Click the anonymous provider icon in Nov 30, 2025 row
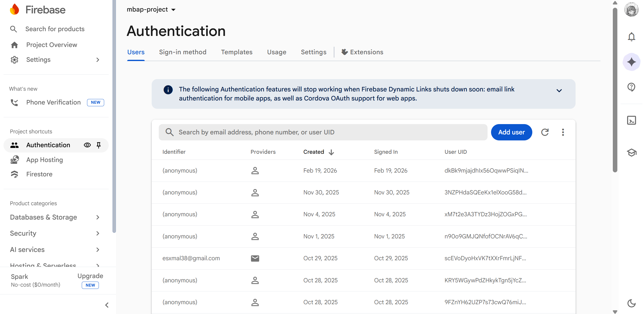The image size is (644, 314). [x=255, y=193]
